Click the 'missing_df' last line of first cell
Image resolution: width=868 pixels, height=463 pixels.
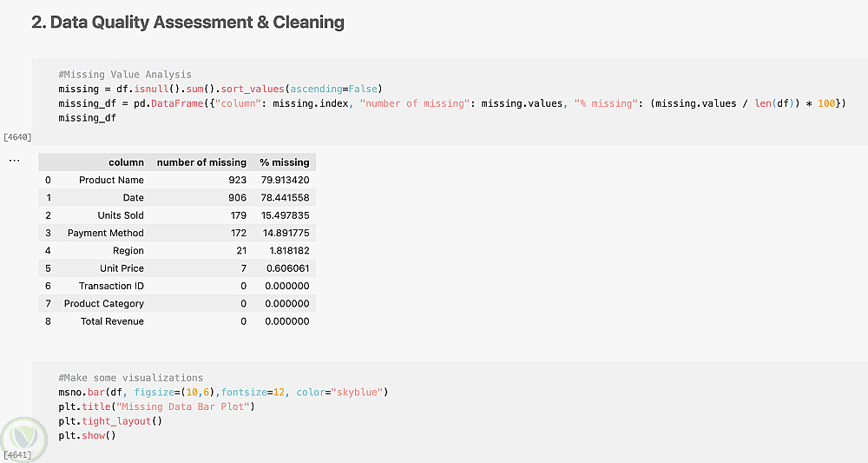(x=87, y=117)
